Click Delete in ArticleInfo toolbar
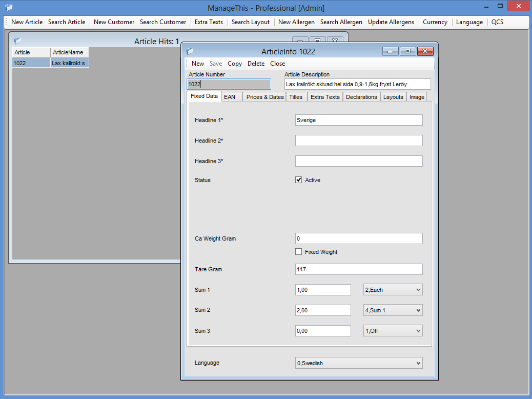Screen dimensions: 532x399 [x=256, y=64]
